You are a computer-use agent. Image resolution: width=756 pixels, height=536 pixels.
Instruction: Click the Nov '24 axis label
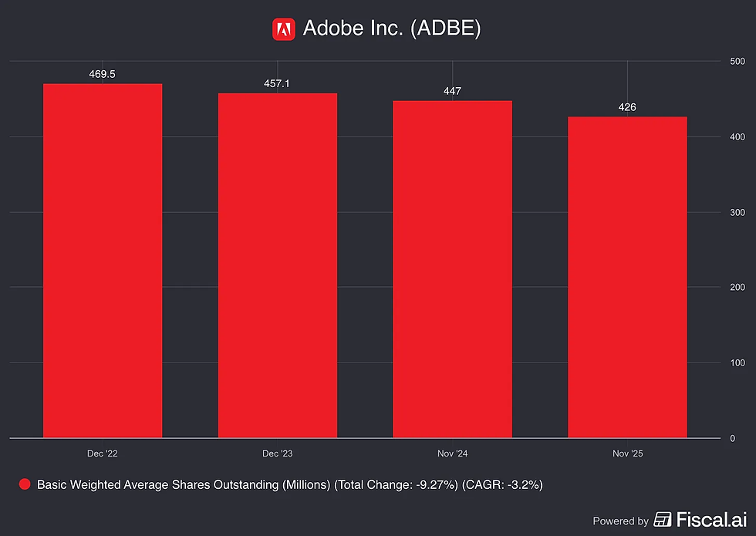point(452,453)
